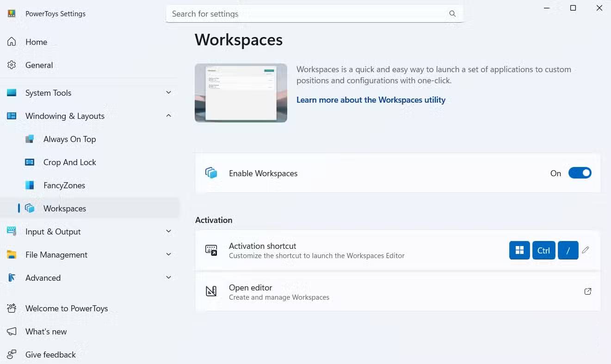611x364 pixels.
Task: Click the Enable Workspaces card icon
Action: (211, 173)
